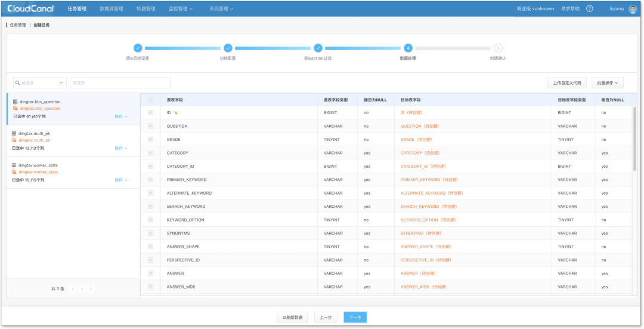The width and height of the screenshot is (644, 329).
Task: Open the 数据源管理 nav tab
Action: click(112, 8)
